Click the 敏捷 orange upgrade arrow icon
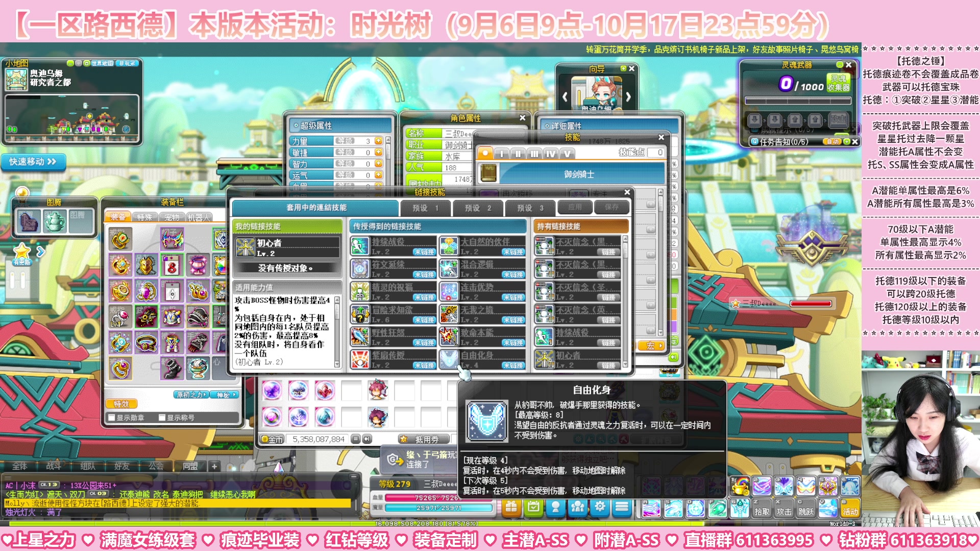 [x=378, y=152]
